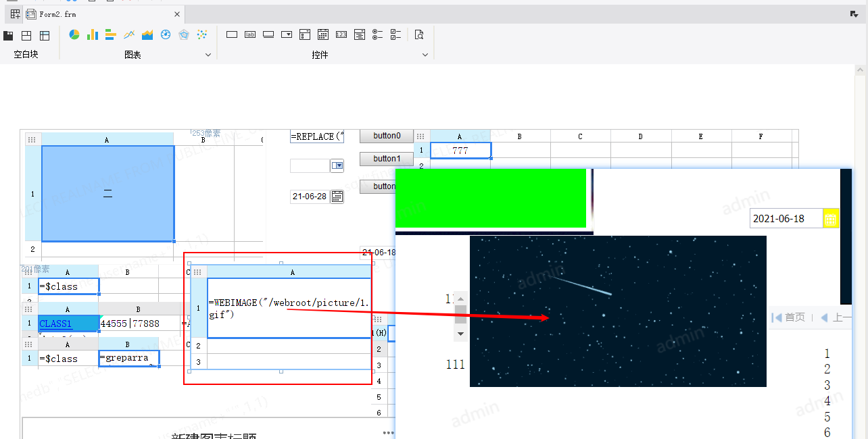Click the green rectangle in preview
The width and height of the screenshot is (868, 439).
click(x=491, y=198)
